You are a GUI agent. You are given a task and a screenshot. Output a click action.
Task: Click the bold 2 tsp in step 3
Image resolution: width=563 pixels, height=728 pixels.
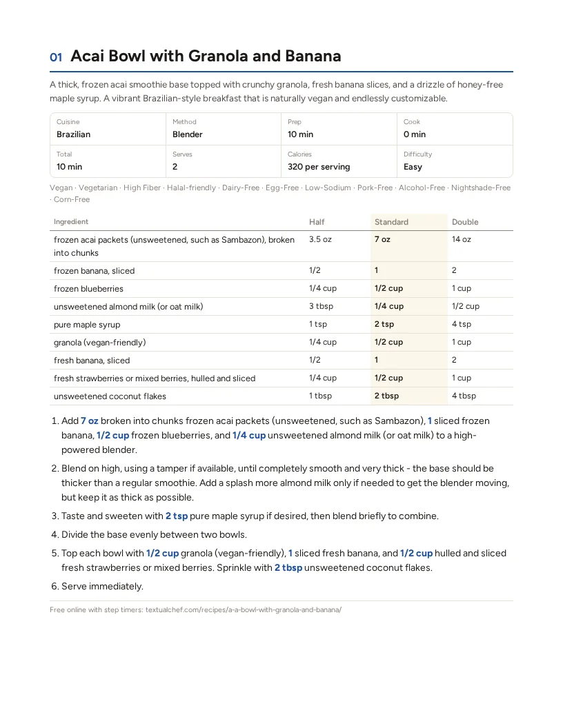177,516
